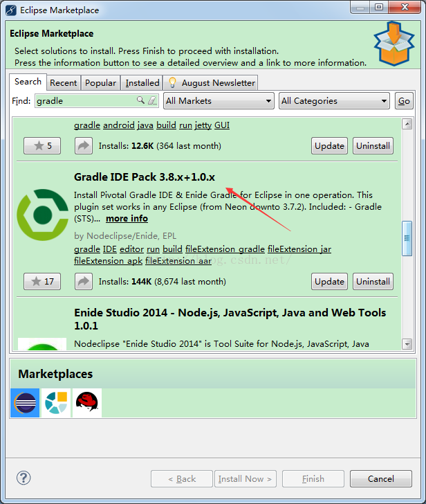The height and width of the screenshot is (504, 426).
Task: Click the 'Installs: 144K (8,674 last month)' text
Action: coord(162,282)
